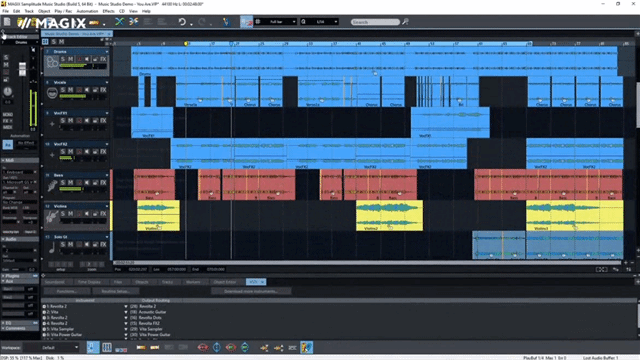This screenshot has height=360, width=640.
Task: Create a new project with the document icon
Action: 7,22
